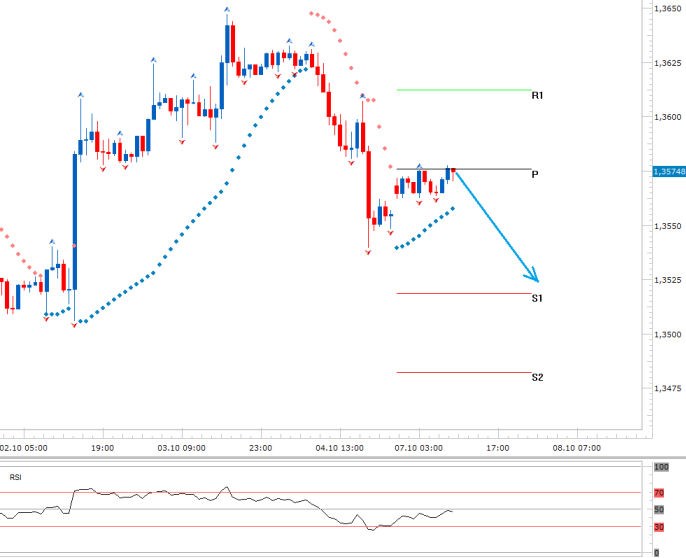The width and height of the screenshot is (686, 558).
Task: Click the 03.10 09:00 time label
Action: click(x=182, y=448)
